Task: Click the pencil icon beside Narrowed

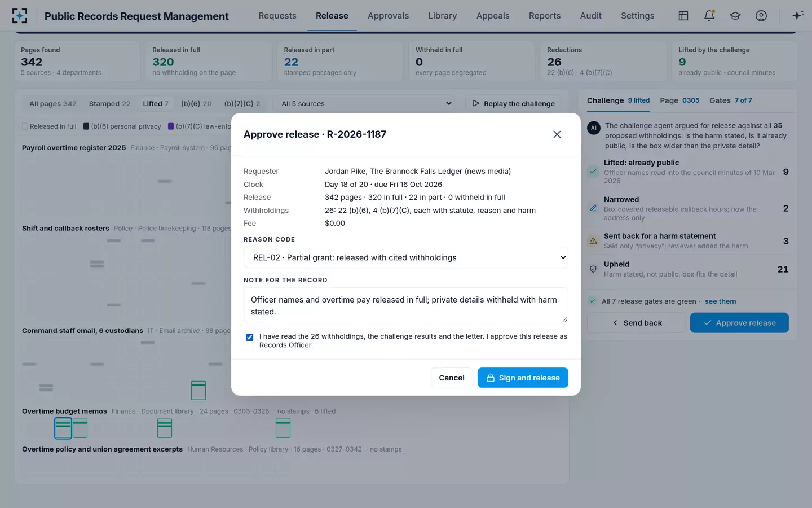Action: tap(593, 208)
